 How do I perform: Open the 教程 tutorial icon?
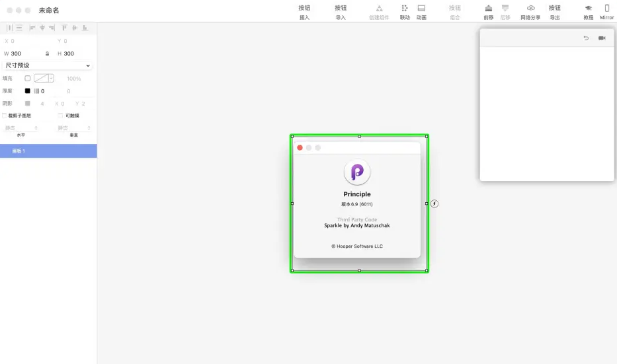tap(588, 9)
